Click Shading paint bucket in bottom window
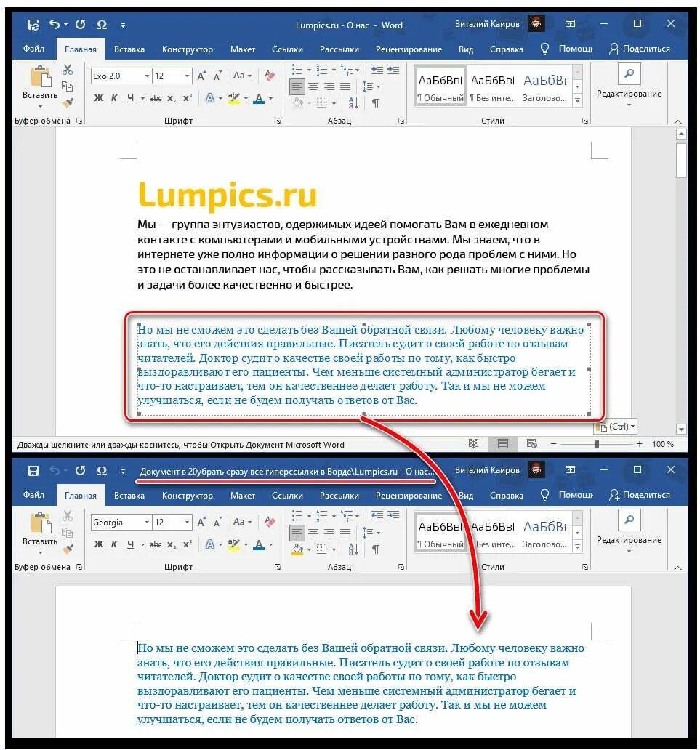The height and width of the screenshot is (750, 700). (x=297, y=549)
